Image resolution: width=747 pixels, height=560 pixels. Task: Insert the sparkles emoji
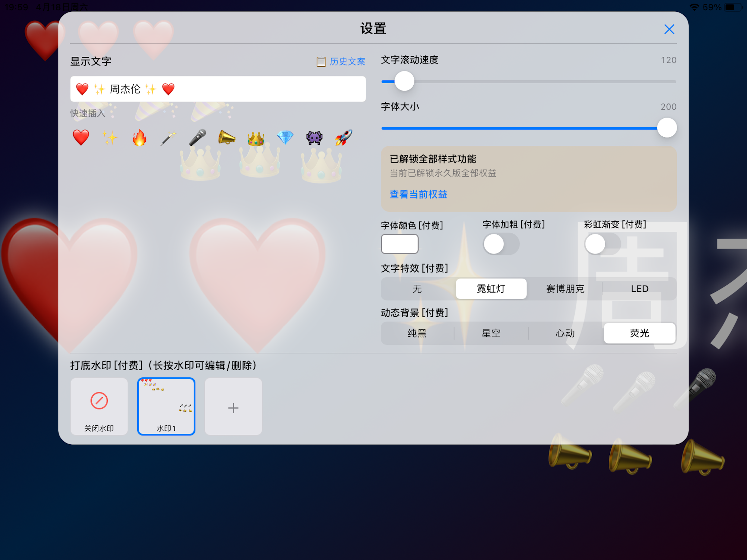tap(110, 138)
